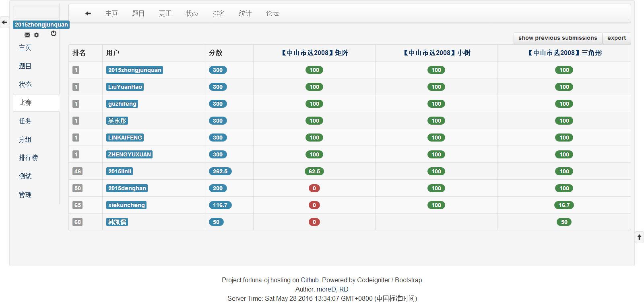This screenshot has width=644, height=308.
Task: Open 题目 in top navigation bar
Action: 138,13
